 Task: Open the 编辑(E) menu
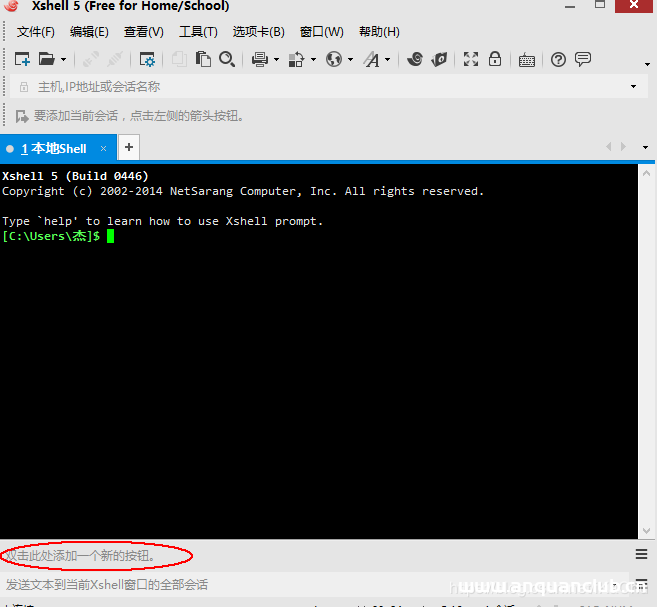click(89, 32)
